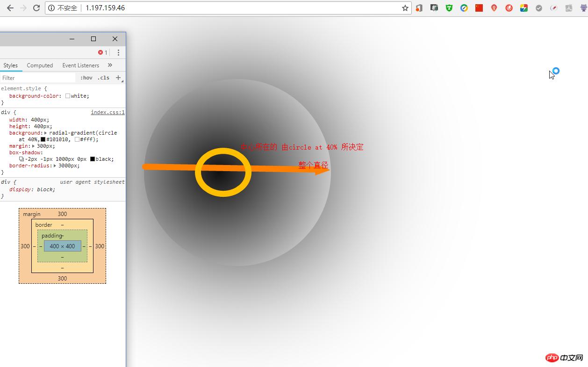This screenshot has height=367, width=588.
Task: Click the Filter styles input field
Action: pos(37,78)
